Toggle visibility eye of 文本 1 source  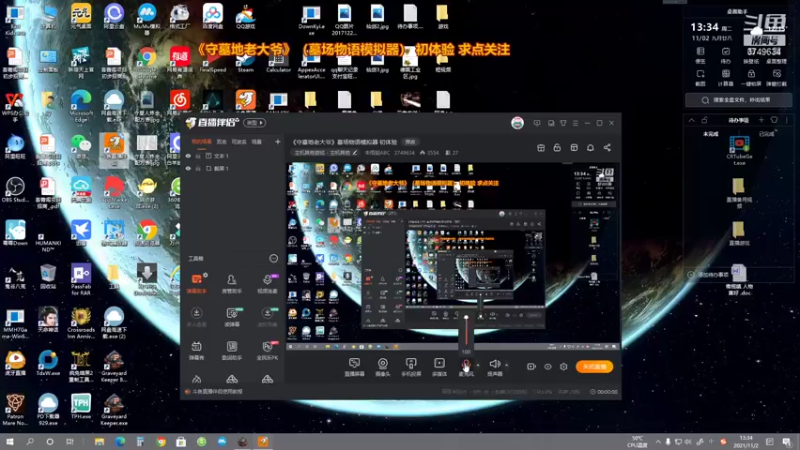point(188,156)
